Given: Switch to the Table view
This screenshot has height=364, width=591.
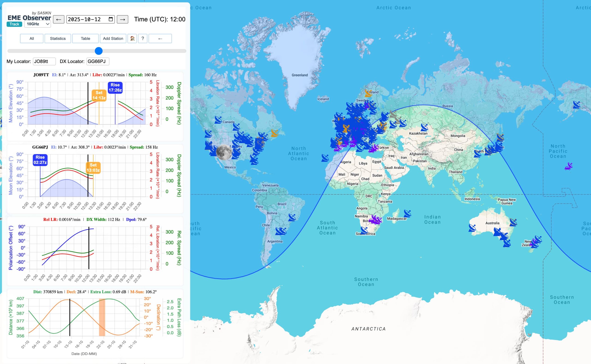Looking at the screenshot, I should tap(85, 39).
